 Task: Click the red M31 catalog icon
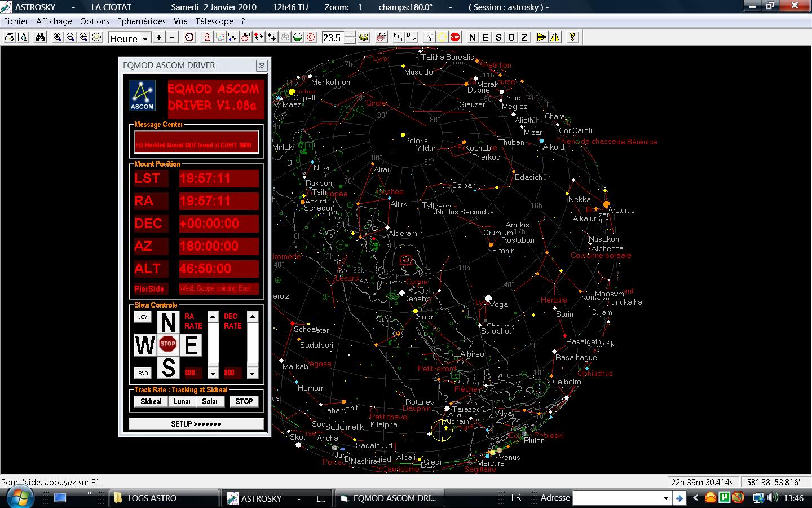pyautogui.click(x=382, y=37)
